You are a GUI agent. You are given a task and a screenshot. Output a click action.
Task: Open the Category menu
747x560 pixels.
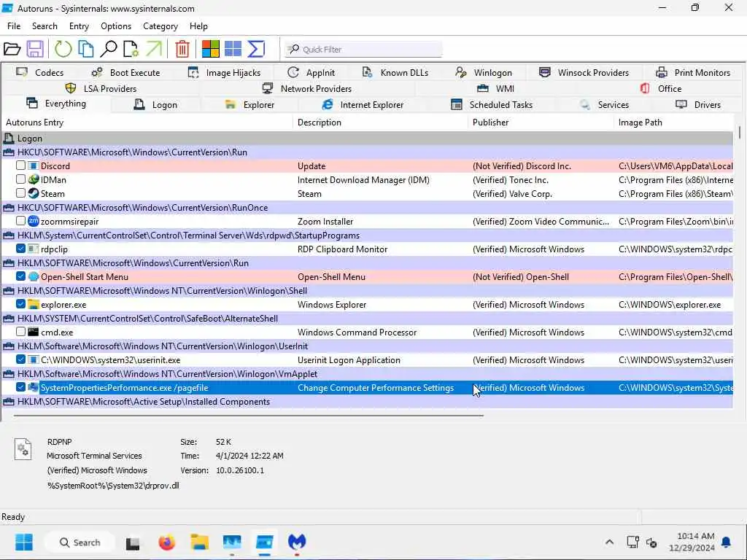point(160,26)
